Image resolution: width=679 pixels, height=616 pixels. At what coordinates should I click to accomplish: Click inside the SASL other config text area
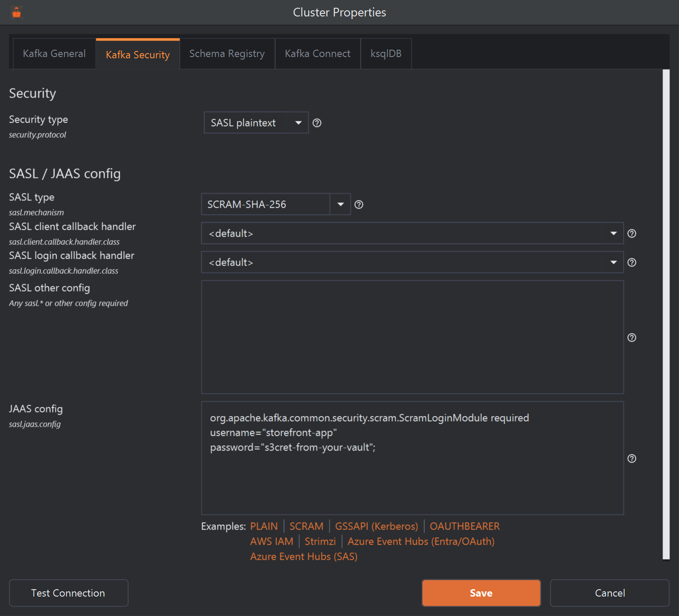[412, 337]
